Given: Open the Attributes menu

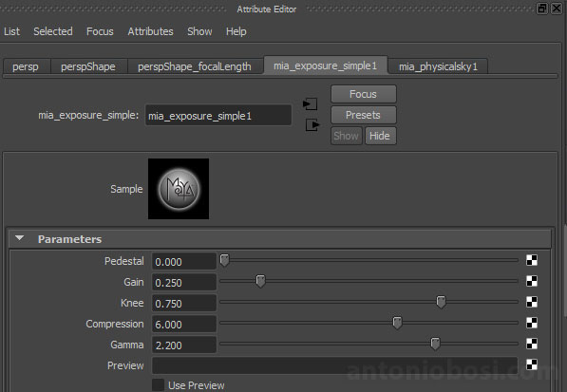Looking at the screenshot, I should point(150,31).
